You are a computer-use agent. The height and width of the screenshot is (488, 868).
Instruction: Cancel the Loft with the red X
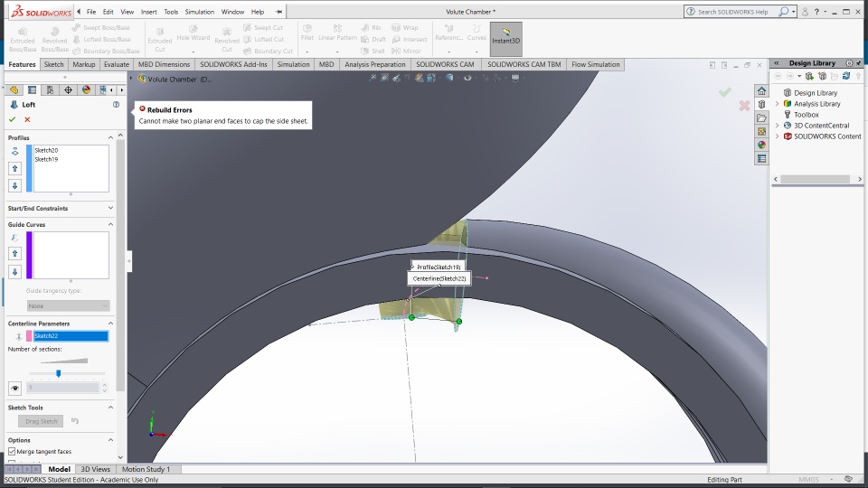(27, 119)
